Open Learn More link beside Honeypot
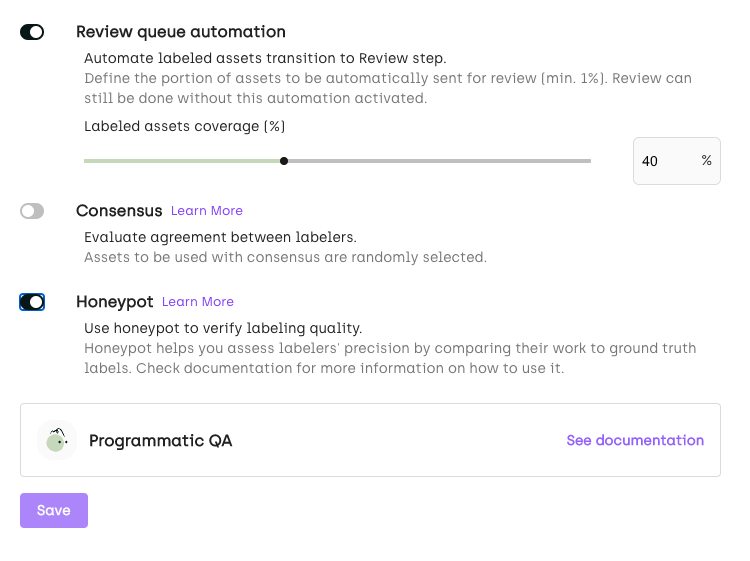 [x=197, y=302]
